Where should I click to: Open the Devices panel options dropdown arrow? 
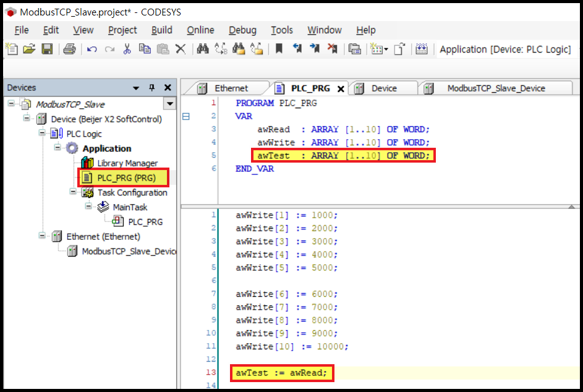point(136,88)
